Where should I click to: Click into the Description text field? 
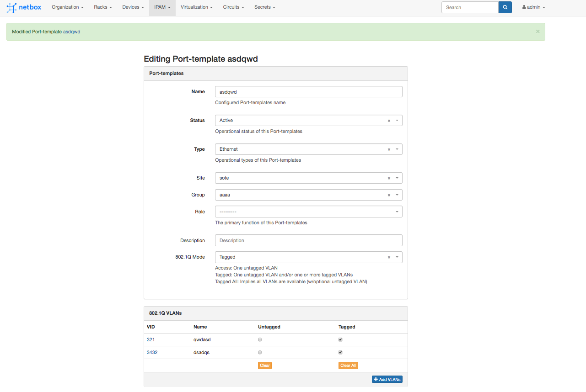click(308, 240)
